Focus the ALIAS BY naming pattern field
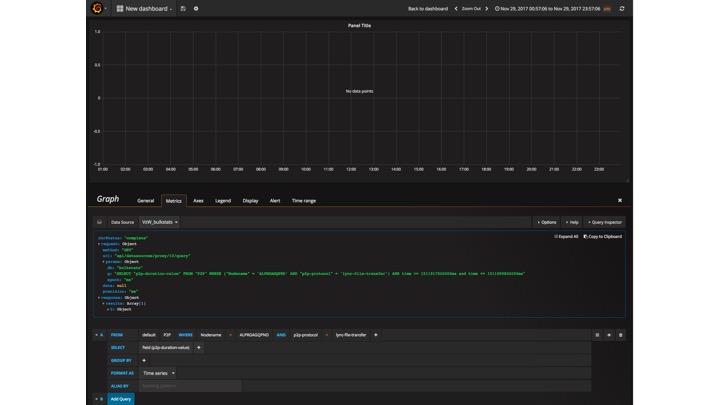The height and width of the screenshot is (405, 720). [190, 386]
